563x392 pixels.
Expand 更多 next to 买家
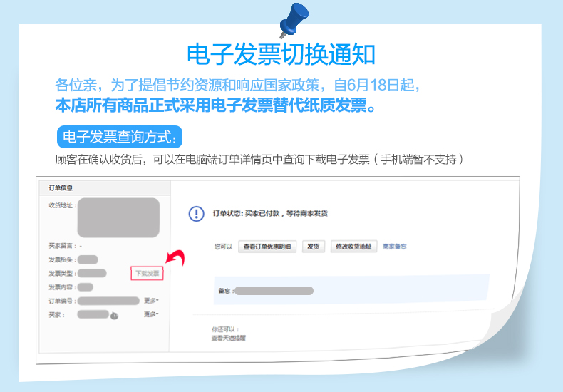(x=151, y=314)
